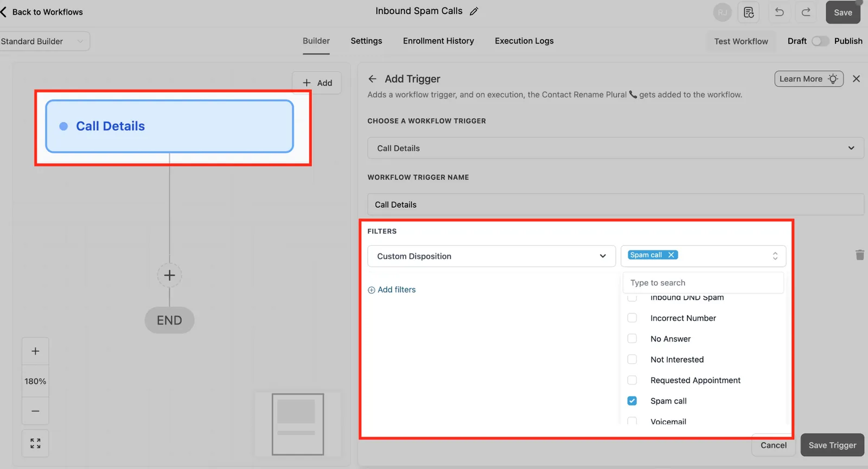This screenshot has width=868, height=469.
Task: Expand the Call Details trigger dropdown
Action: [615, 148]
